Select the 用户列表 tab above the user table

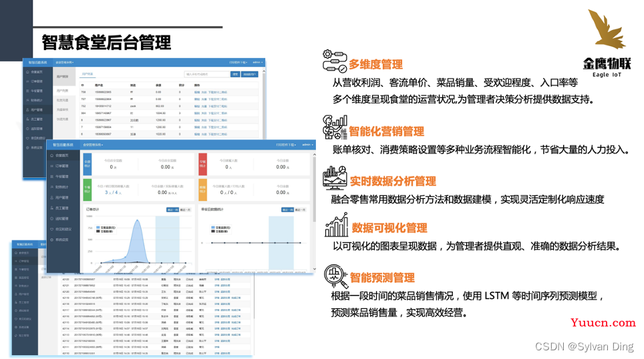point(88,74)
